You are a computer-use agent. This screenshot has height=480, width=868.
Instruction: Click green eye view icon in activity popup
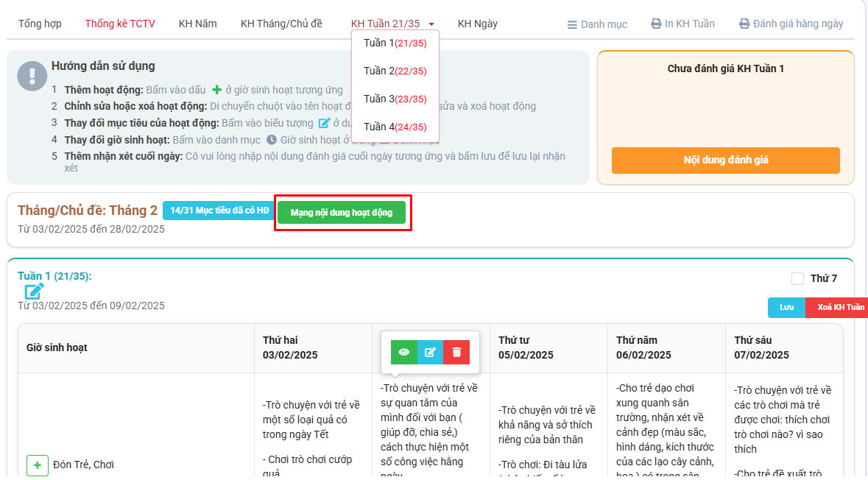[403, 352]
